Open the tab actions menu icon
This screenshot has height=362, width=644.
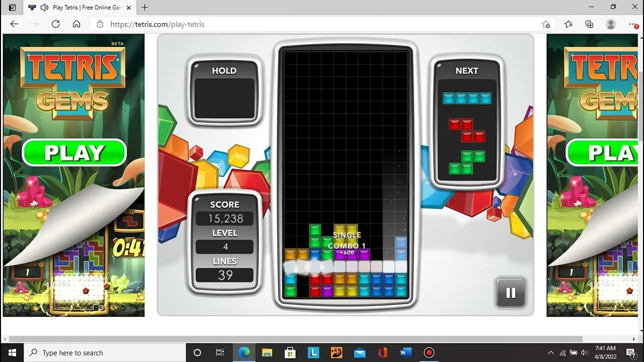point(13,8)
